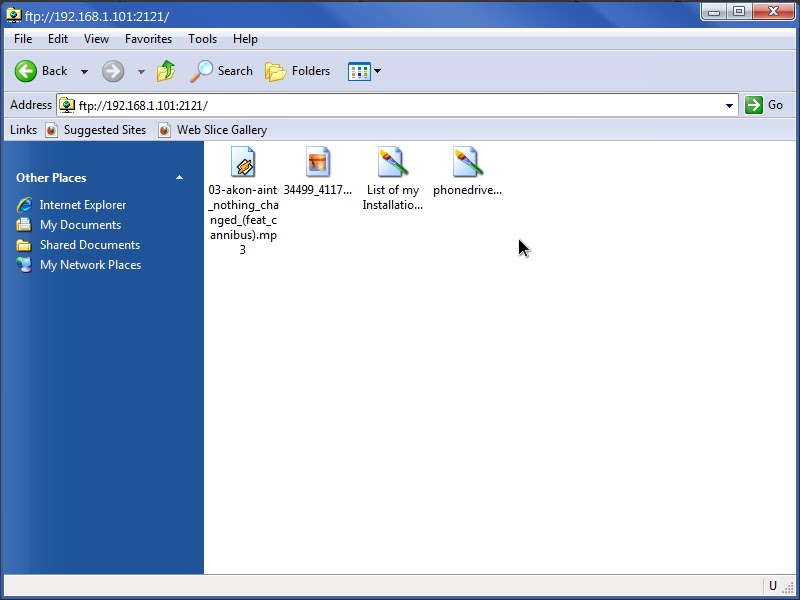Click the address field with the ftp URL
This screenshot has height=600, width=800.
click(397, 105)
